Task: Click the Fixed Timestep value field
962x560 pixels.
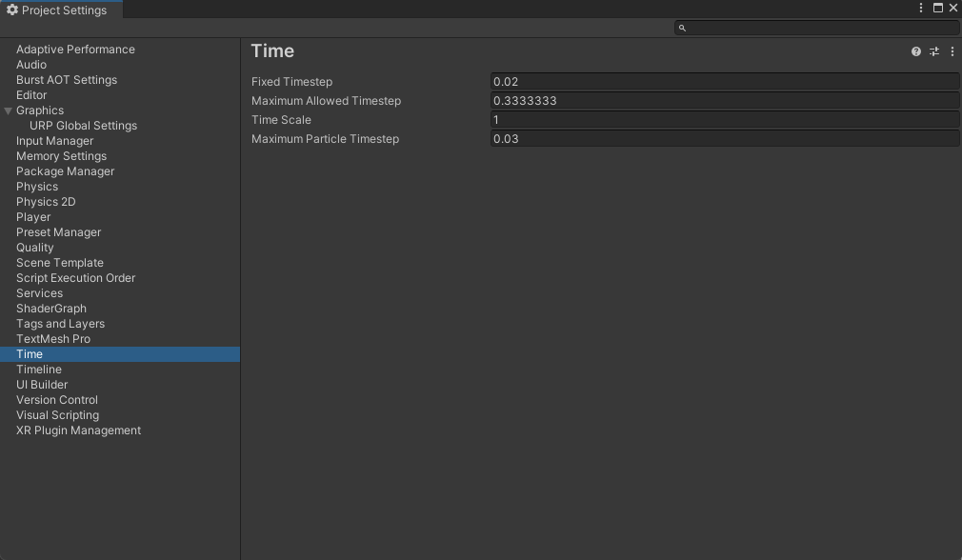Action: coord(725,82)
